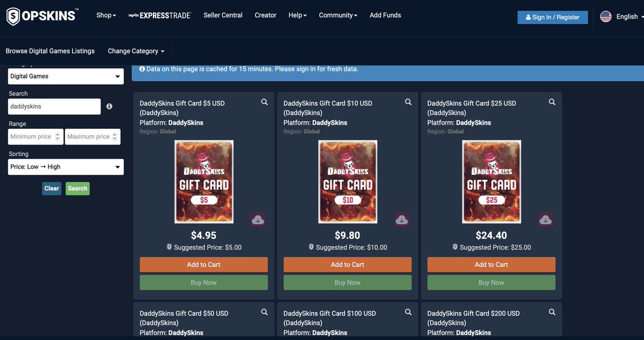
Task: Click cloud download icon on $5 card
Action: click(258, 220)
